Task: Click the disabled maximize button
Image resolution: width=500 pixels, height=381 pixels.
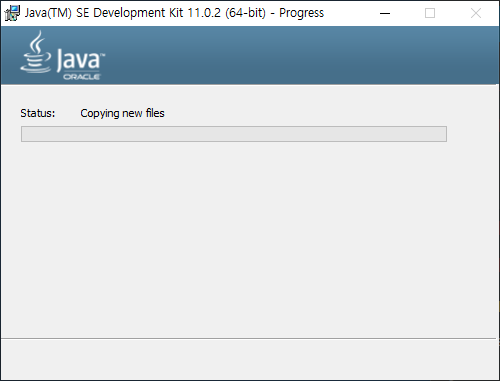Action: [x=430, y=13]
